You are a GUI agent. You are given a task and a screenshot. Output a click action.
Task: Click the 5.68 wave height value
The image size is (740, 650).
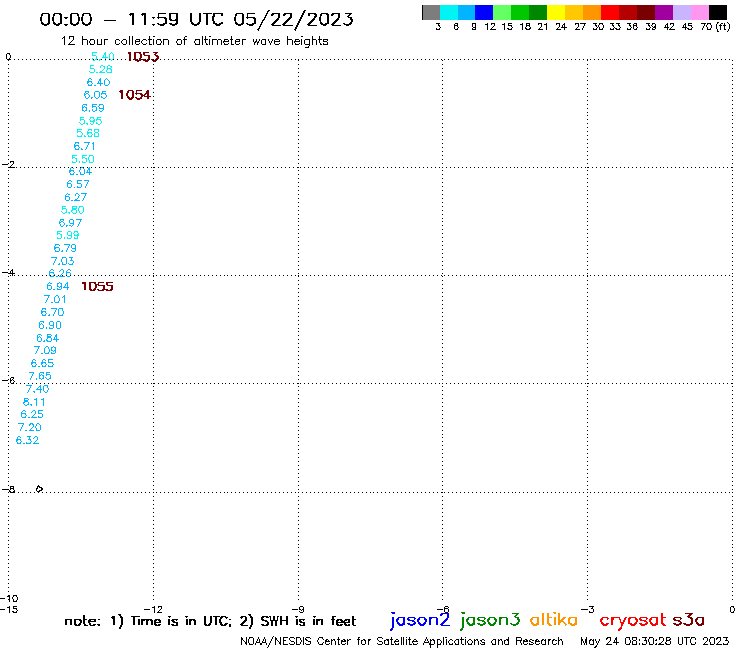[x=88, y=133]
